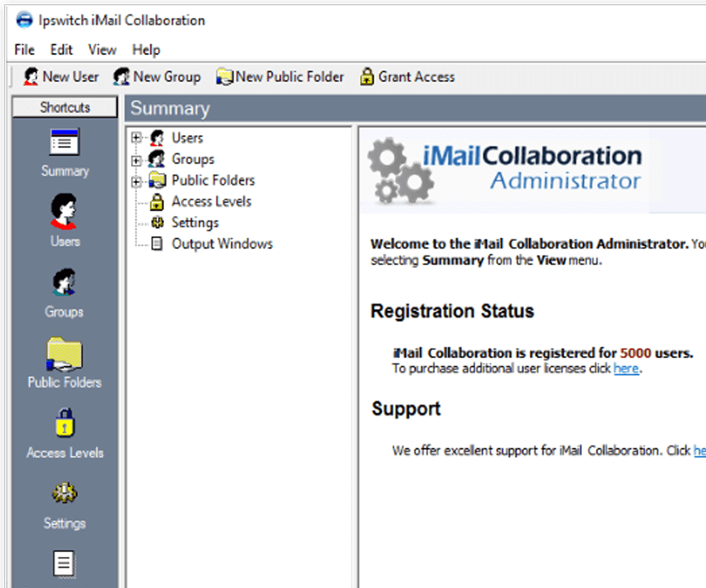Click the New User toolbar label
The height and width of the screenshot is (588, 706).
click(x=71, y=77)
